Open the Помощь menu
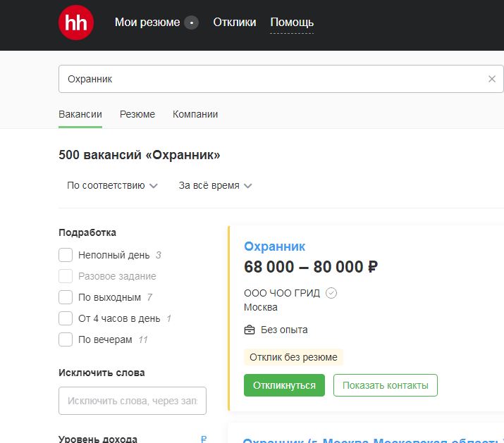This screenshot has width=504, height=443. click(292, 23)
